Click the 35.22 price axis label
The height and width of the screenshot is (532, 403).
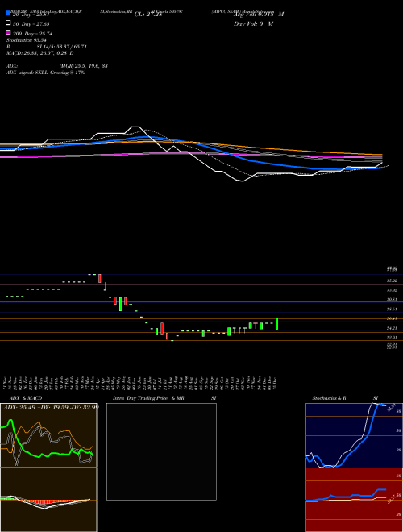(x=392, y=281)
